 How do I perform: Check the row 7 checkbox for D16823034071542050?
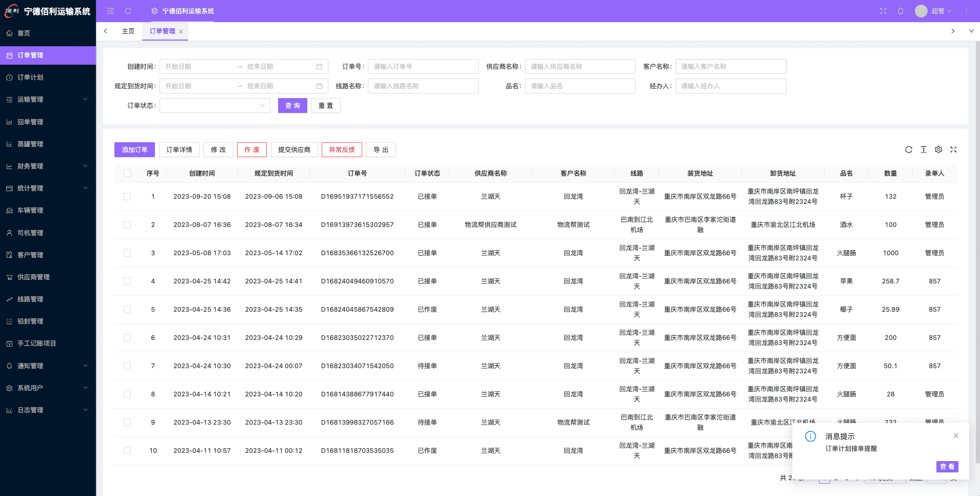127,366
